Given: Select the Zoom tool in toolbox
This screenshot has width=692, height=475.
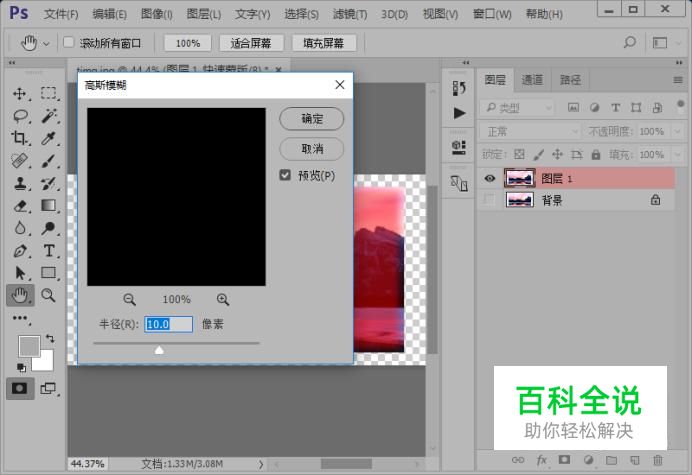Looking at the screenshot, I should point(49,295).
